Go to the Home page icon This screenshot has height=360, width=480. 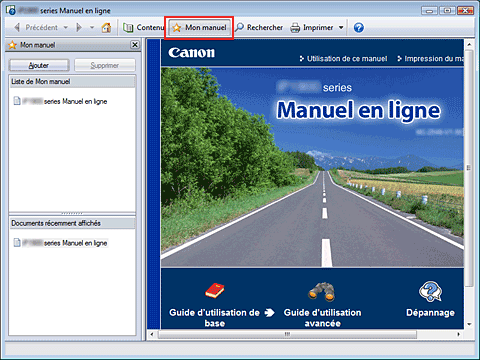[106, 28]
